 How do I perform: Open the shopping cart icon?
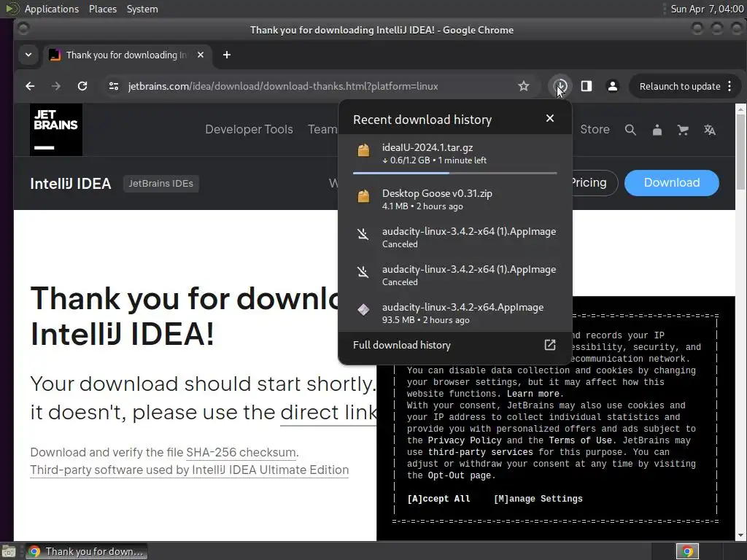click(683, 130)
